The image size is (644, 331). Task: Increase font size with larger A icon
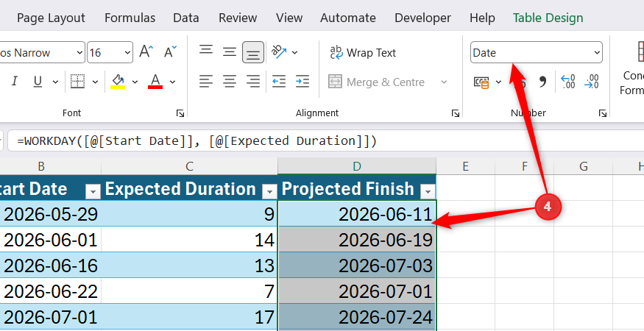(146, 51)
